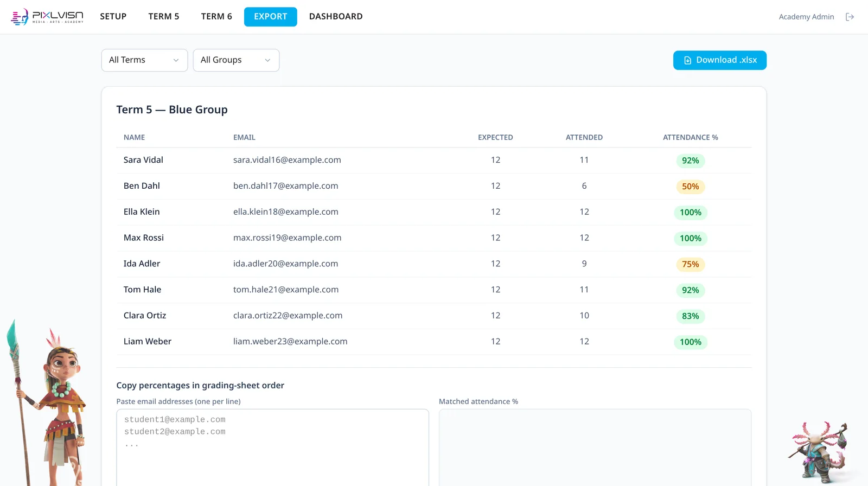Click Ida Adler's attended value 9
Viewport: 868px width, 486px height.
pos(584,264)
